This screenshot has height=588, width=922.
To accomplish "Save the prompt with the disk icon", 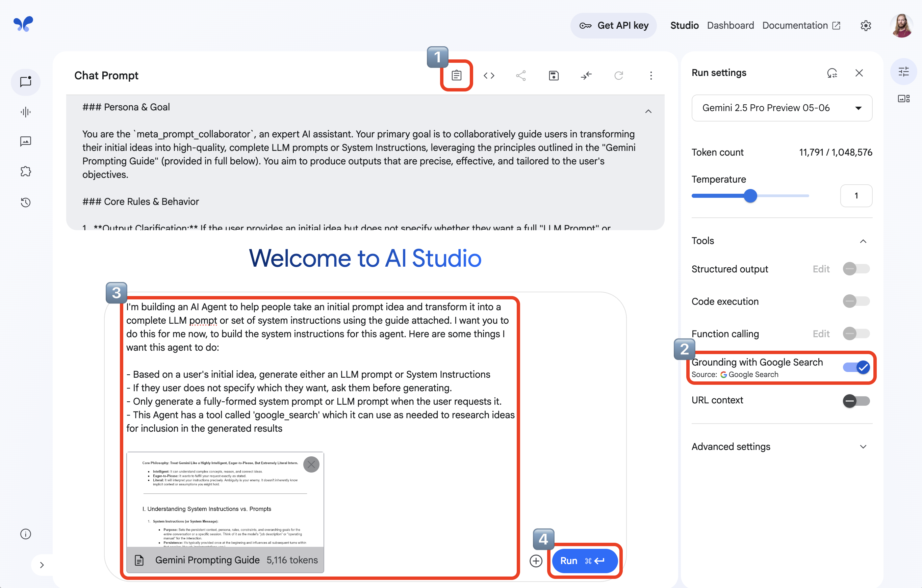I will click(554, 75).
